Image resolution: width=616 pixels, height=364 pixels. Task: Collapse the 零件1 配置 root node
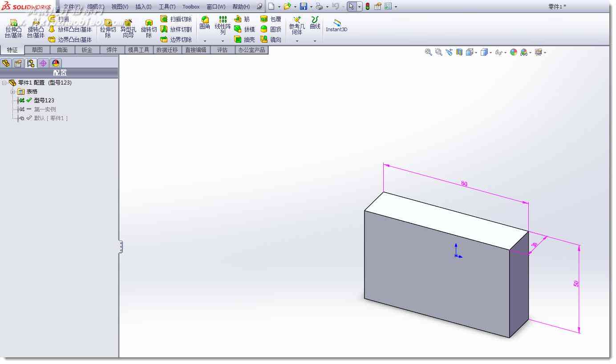point(4,83)
